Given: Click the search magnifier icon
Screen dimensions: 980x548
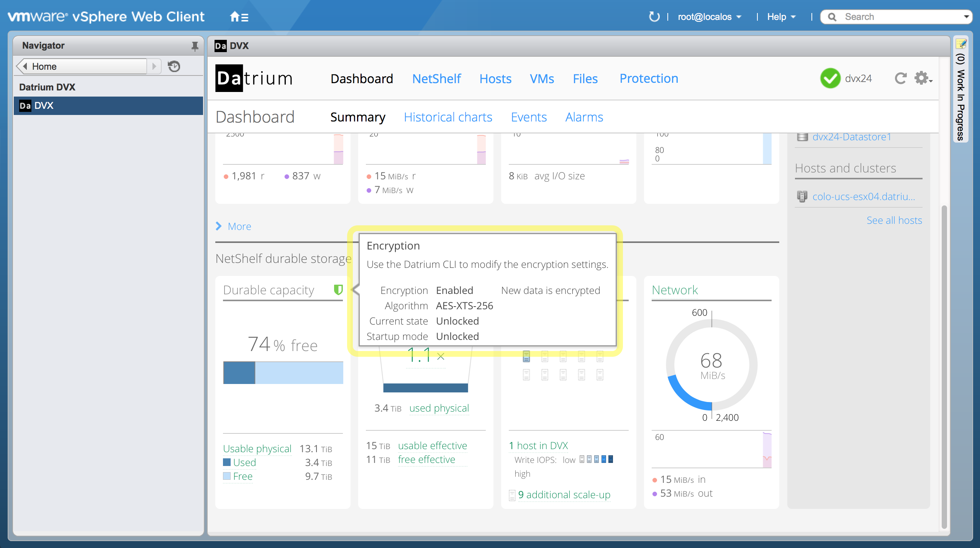Looking at the screenshot, I should pos(832,17).
